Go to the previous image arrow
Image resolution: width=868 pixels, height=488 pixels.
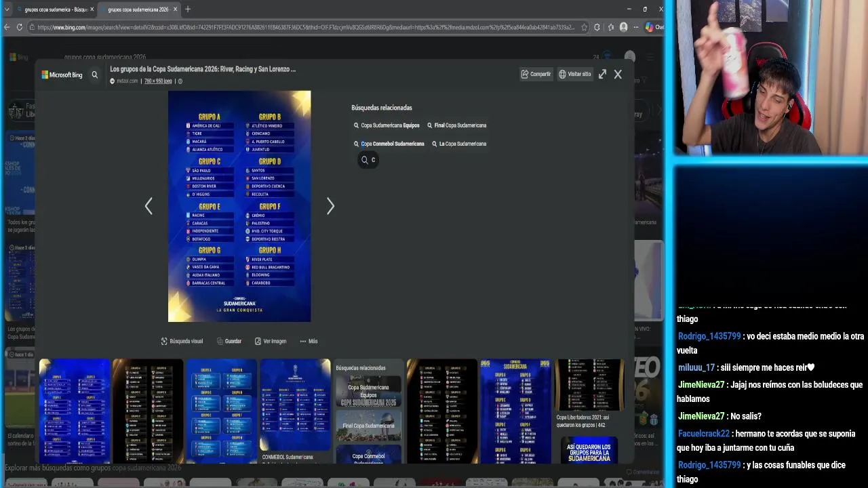click(149, 206)
